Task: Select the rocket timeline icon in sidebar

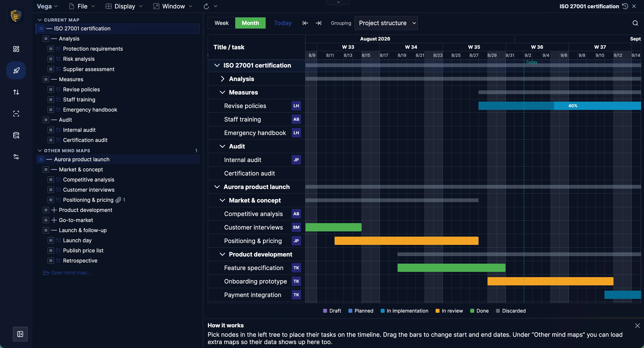Action: click(x=16, y=70)
